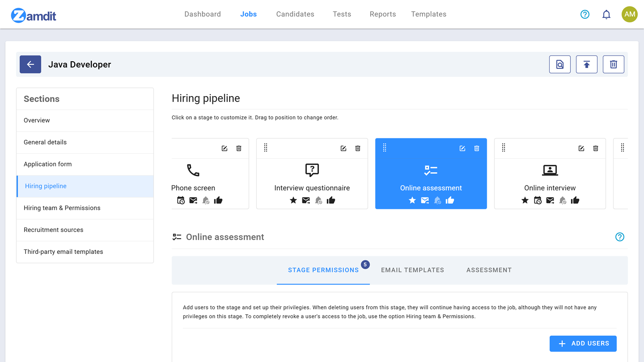Click the email icon on Online assessment card
The width and height of the screenshot is (644, 362).
425,200
